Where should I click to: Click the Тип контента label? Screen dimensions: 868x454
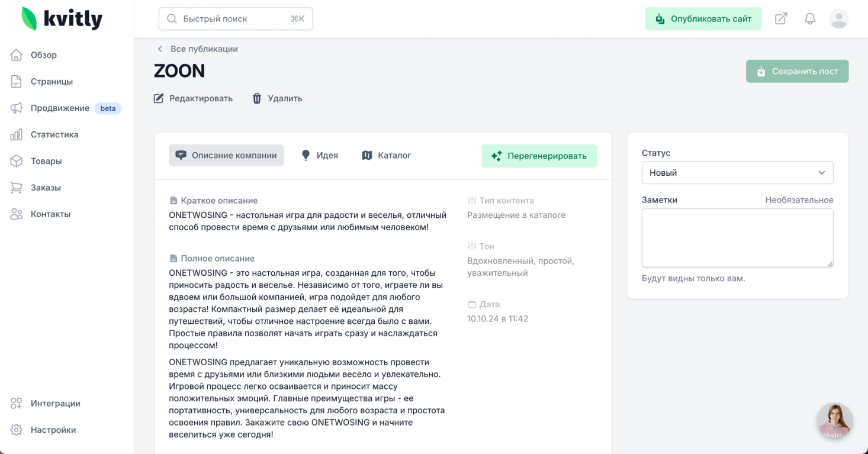coord(506,201)
